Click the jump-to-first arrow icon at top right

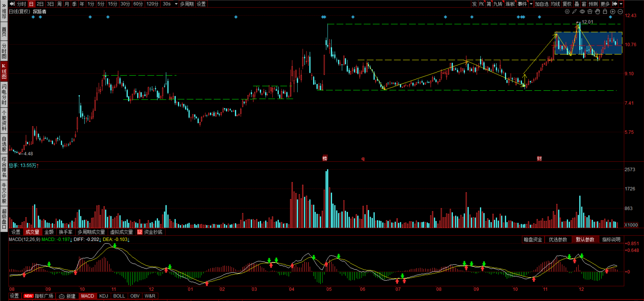(615, 4)
